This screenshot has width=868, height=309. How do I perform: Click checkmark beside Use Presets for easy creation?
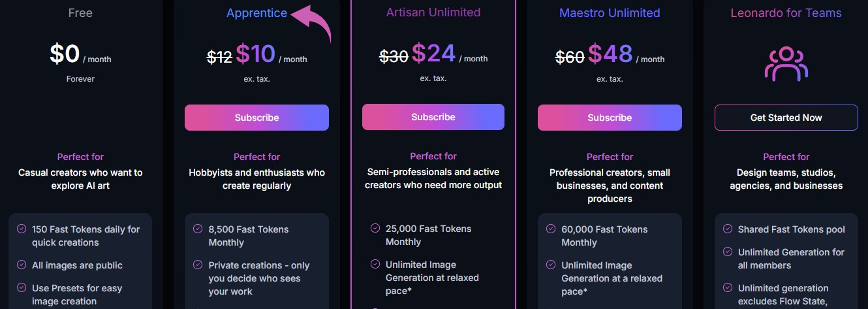22,288
